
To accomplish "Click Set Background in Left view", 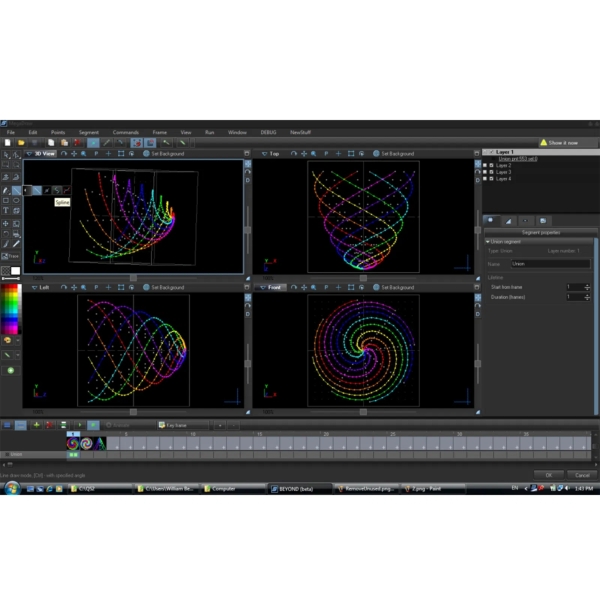I will click(167, 287).
